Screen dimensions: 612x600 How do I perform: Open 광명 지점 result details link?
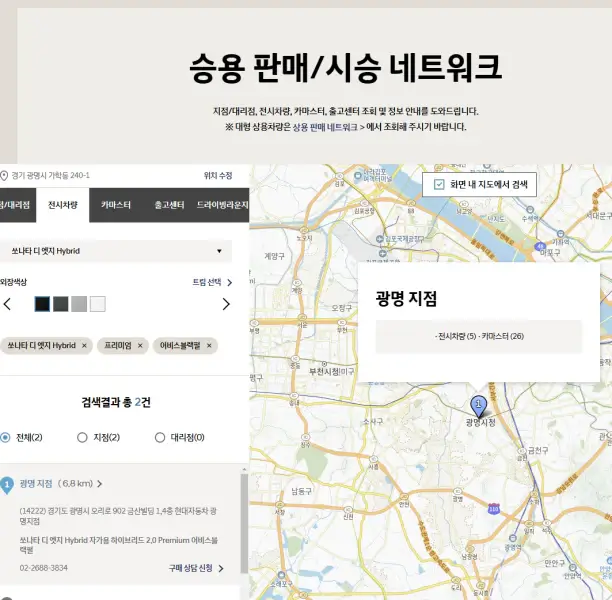pos(36,484)
